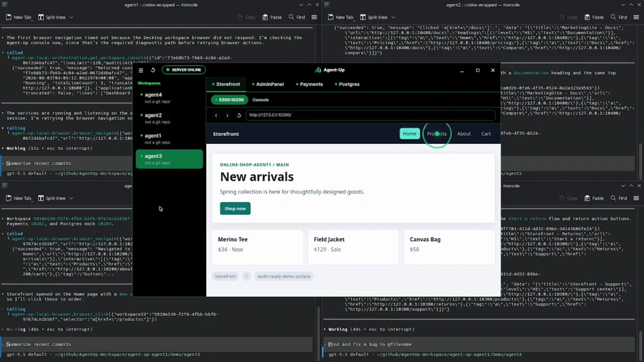The height and width of the screenshot is (362, 644).
Task: Click Find in the bottom-right Konsole toolbar
Action: 619,198
